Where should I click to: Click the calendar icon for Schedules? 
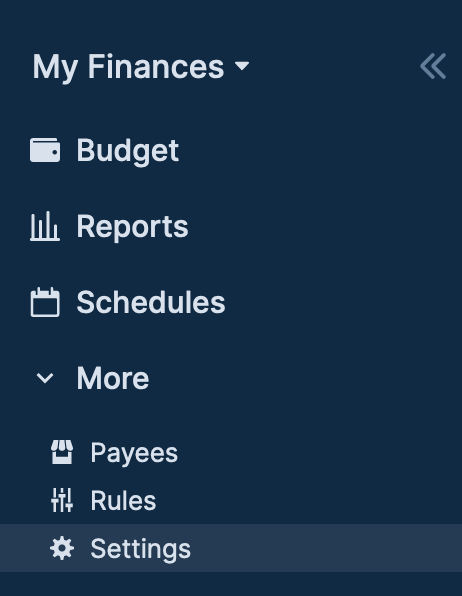coord(45,302)
